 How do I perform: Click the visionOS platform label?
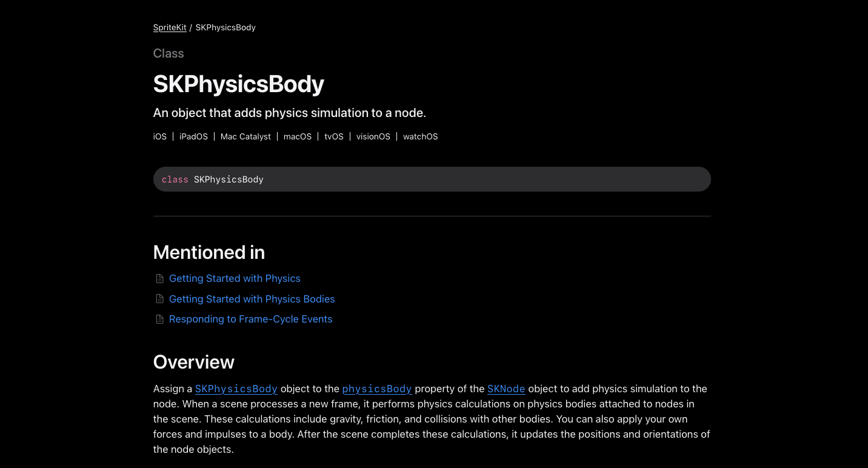373,136
